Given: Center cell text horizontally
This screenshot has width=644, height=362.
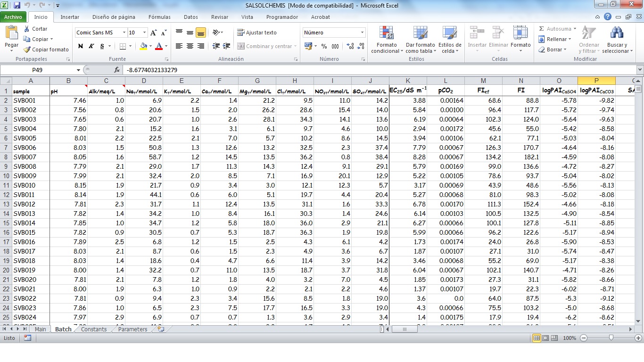Looking at the screenshot, I should pyautogui.click(x=190, y=46).
